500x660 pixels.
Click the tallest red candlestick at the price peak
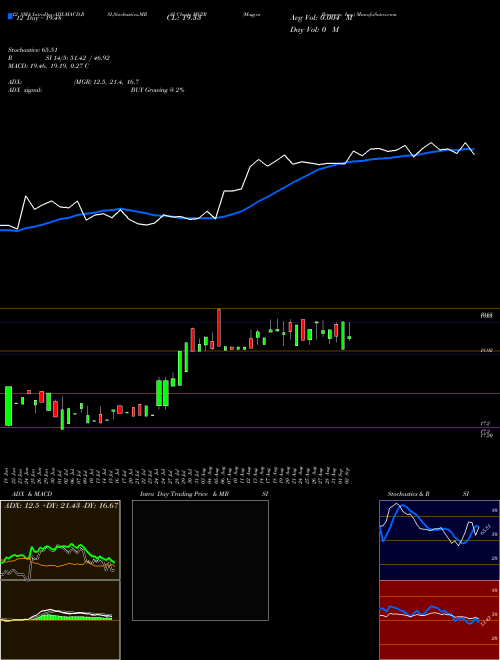[219, 328]
